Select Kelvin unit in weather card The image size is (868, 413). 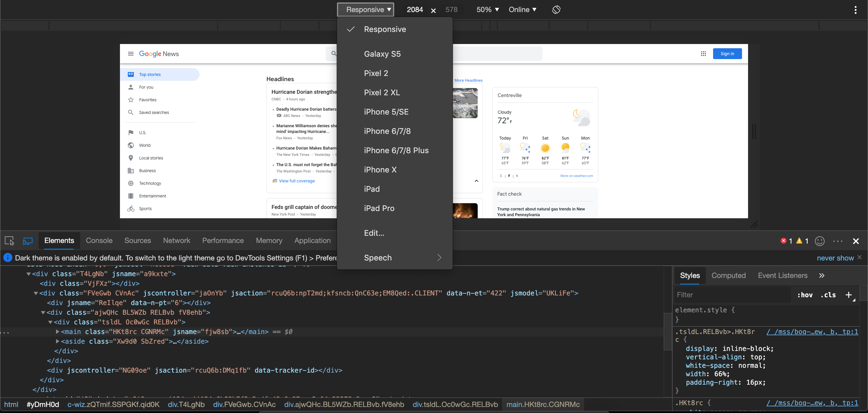point(517,176)
